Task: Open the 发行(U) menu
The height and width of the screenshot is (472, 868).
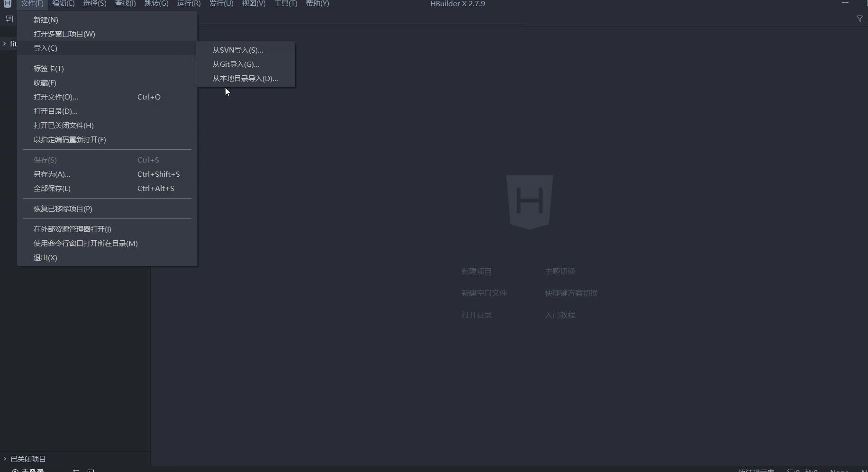Action: pos(221,4)
